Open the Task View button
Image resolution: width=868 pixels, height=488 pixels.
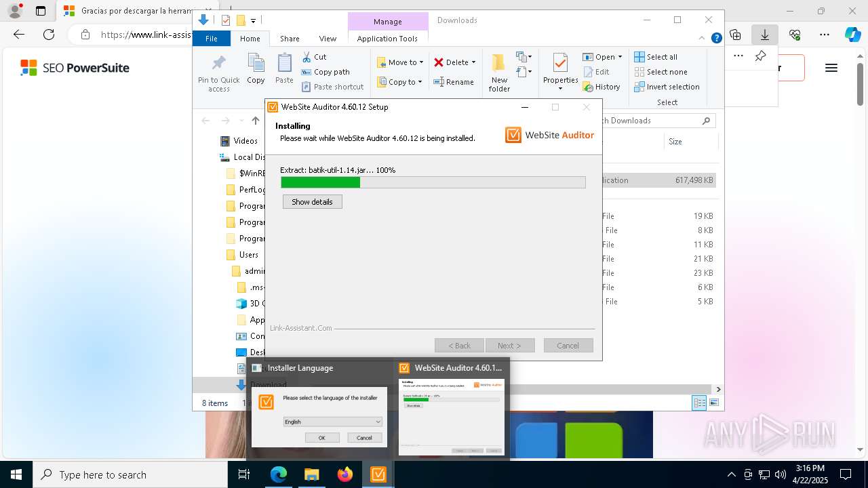tap(244, 474)
